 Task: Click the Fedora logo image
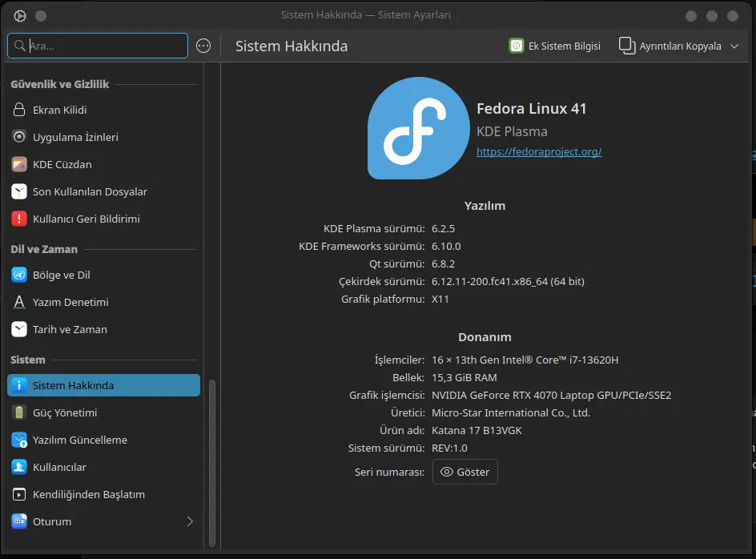[x=419, y=128]
